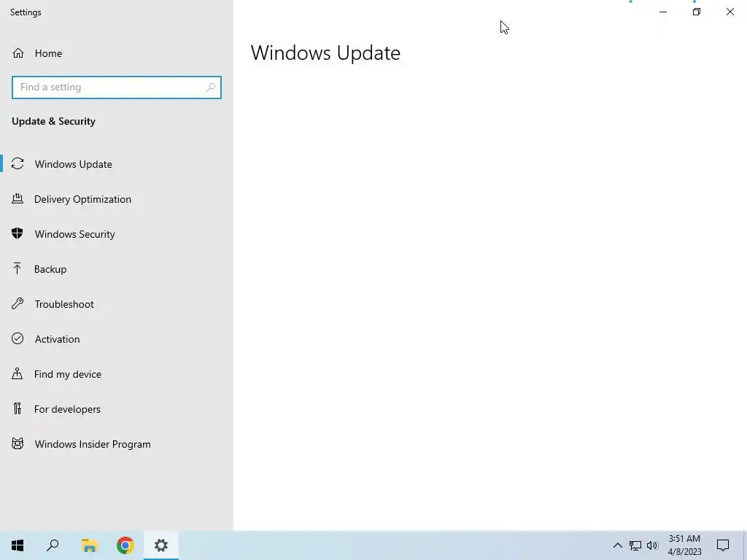Click the Delivery Optimization icon
This screenshot has height=560, width=747.
(x=18, y=198)
